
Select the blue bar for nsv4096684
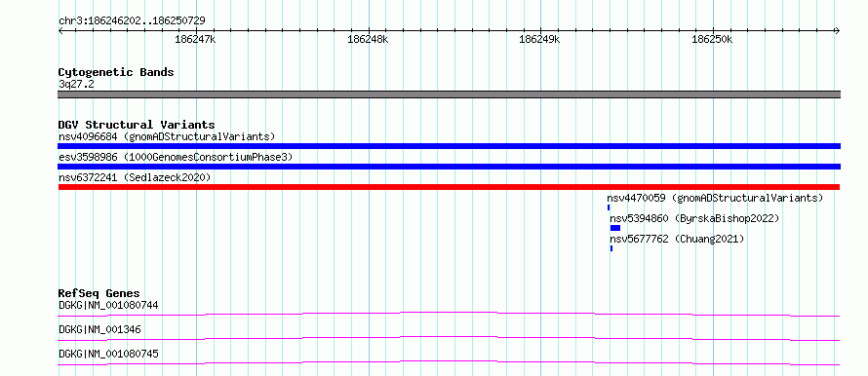(449, 146)
